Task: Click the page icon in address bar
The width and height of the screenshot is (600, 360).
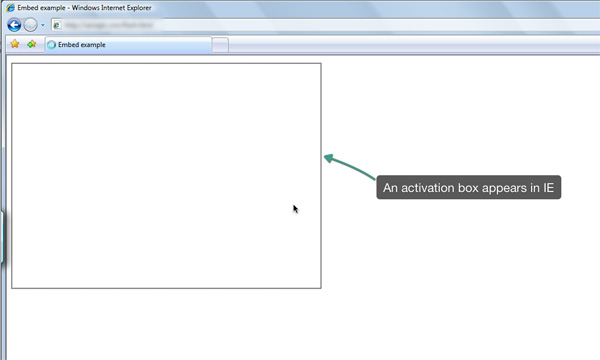Action: click(x=57, y=25)
